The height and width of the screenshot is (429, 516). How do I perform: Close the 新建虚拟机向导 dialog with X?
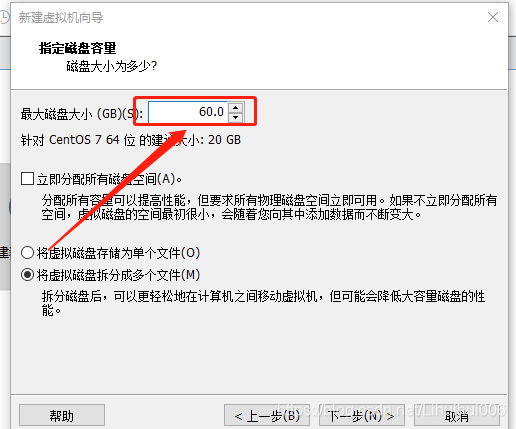(493, 17)
